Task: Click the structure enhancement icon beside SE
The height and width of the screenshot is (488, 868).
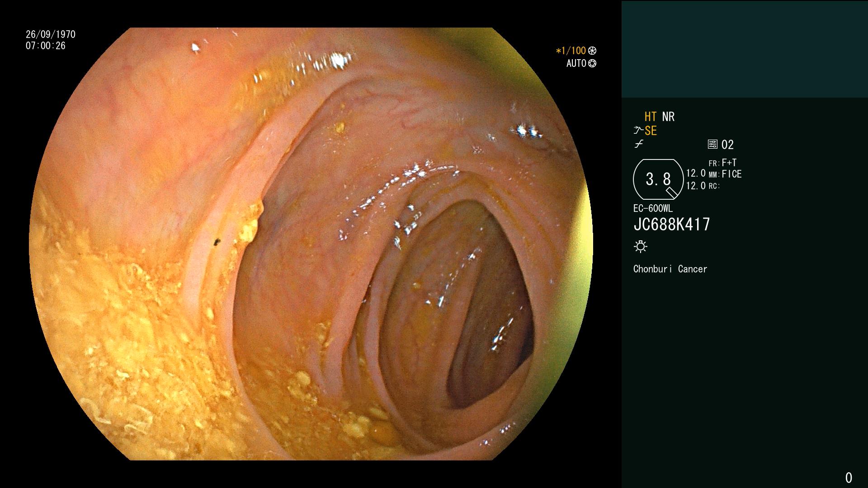Action: [638, 131]
